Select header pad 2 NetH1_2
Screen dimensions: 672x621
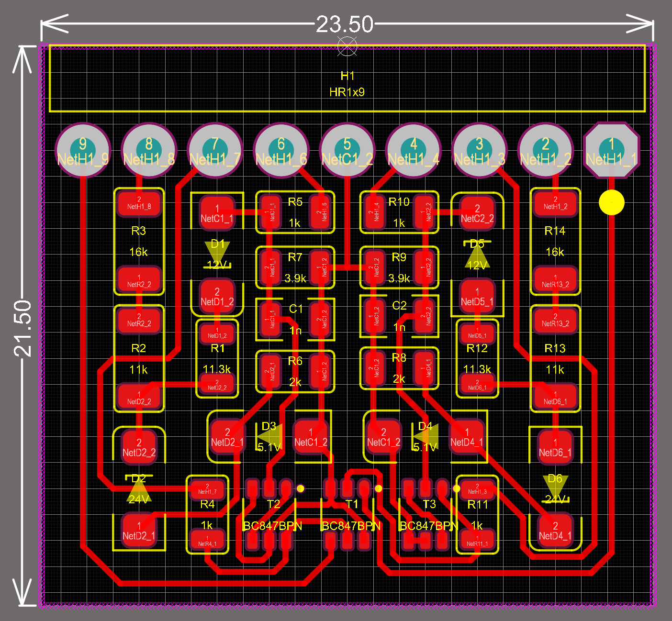545,150
